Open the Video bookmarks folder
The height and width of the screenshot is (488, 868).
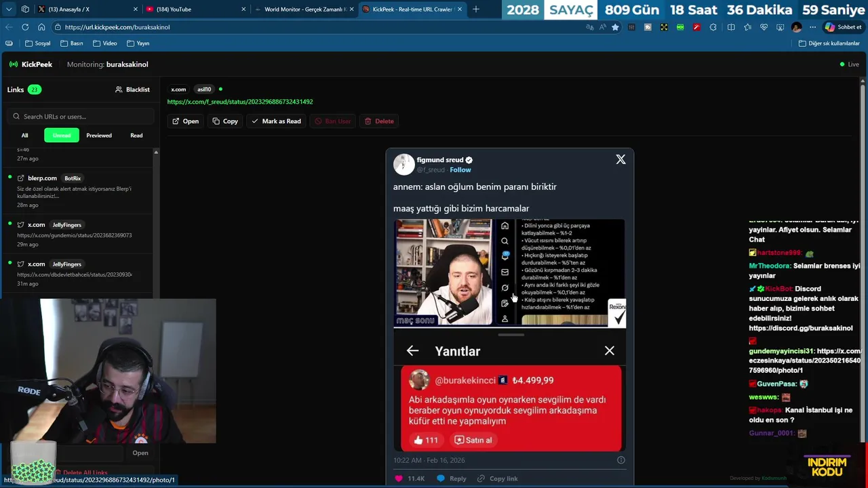pyautogui.click(x=104, y=43)
